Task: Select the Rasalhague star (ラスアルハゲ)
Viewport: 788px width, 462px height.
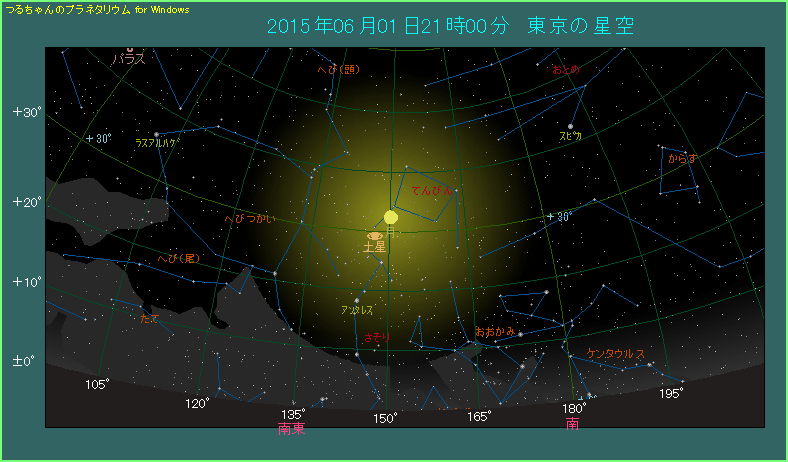Action: click(x=156, y=134)
